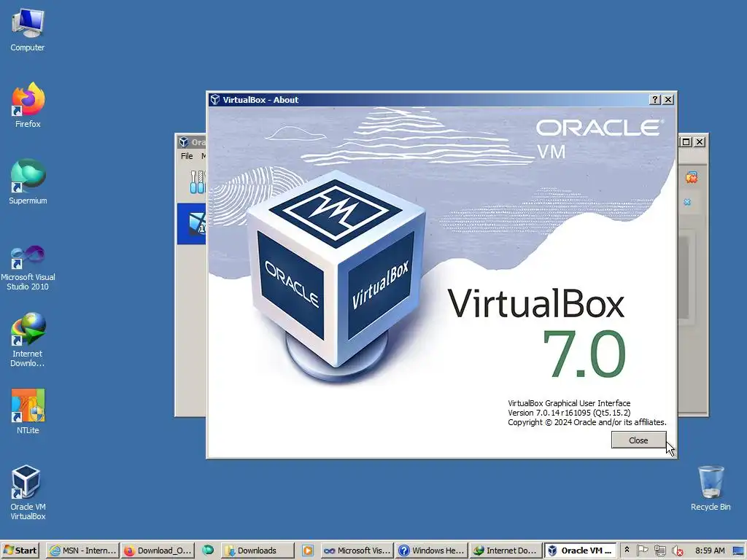Click the VirtualBox cube icon in Manager title bar

coord(184,142)
